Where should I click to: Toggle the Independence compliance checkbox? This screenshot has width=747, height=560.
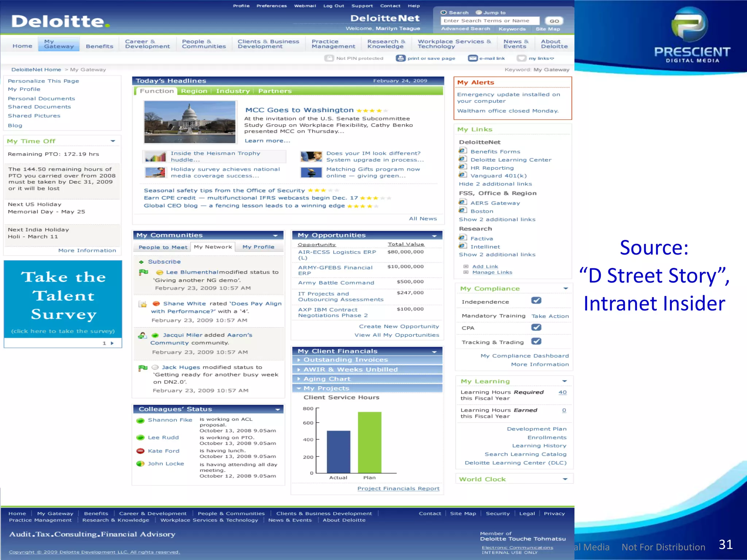pyautogui.click(x=536, y=300)
